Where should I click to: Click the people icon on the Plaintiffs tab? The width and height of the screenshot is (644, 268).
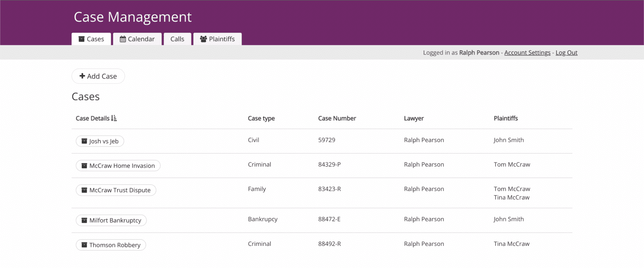pos(203,39)
